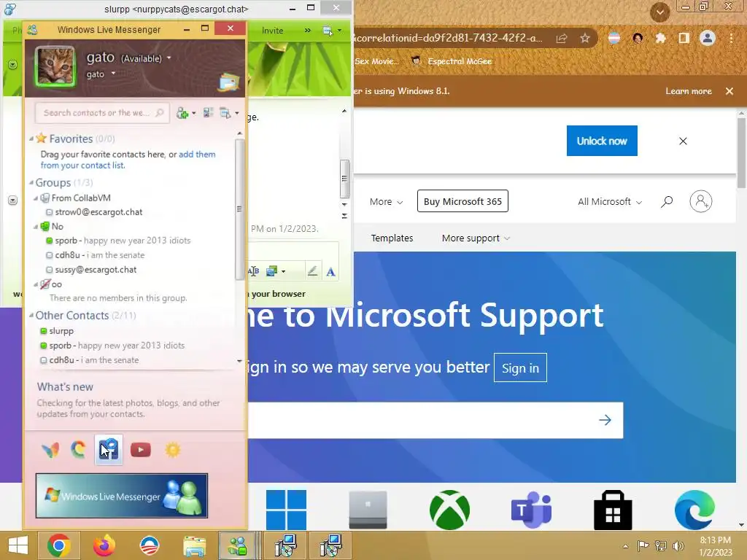
Task: Click the Sign in button on support page
Action: [x=520, y=367]
